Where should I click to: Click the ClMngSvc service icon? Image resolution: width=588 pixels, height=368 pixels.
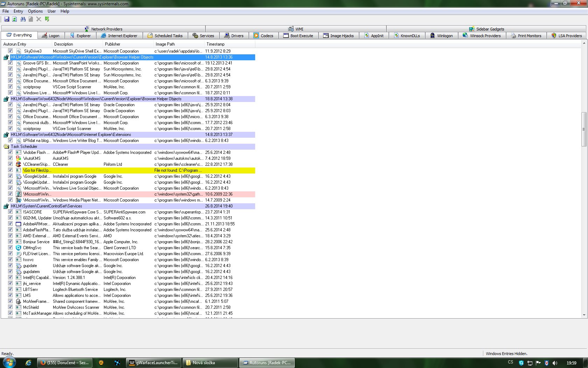tap(19, 248)
